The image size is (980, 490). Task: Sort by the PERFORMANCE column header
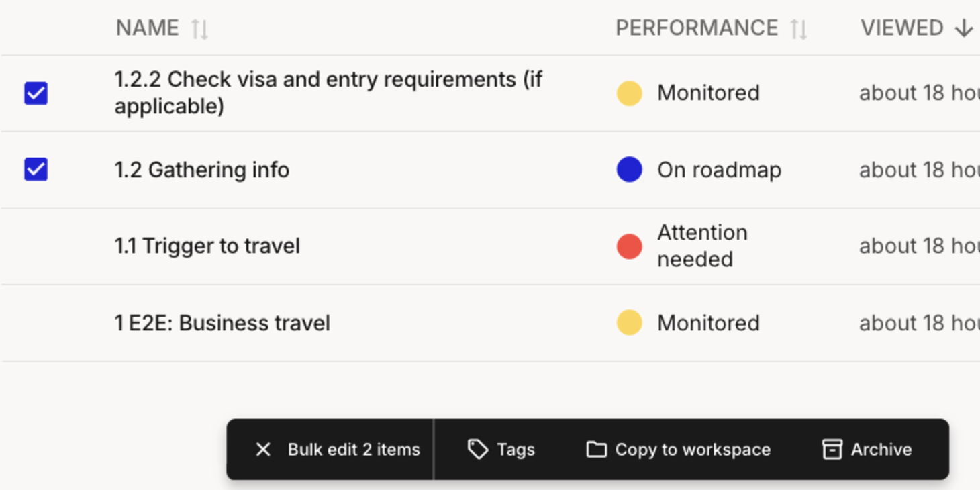[696, 28]
